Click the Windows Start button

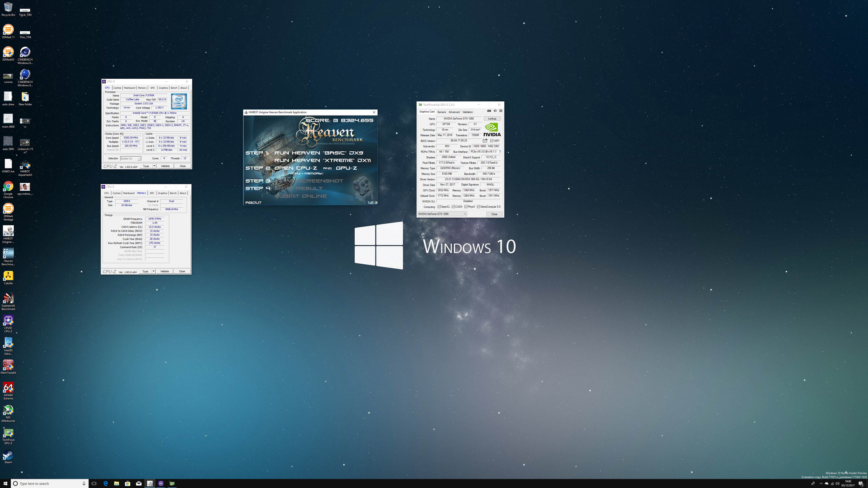point(5,483)
